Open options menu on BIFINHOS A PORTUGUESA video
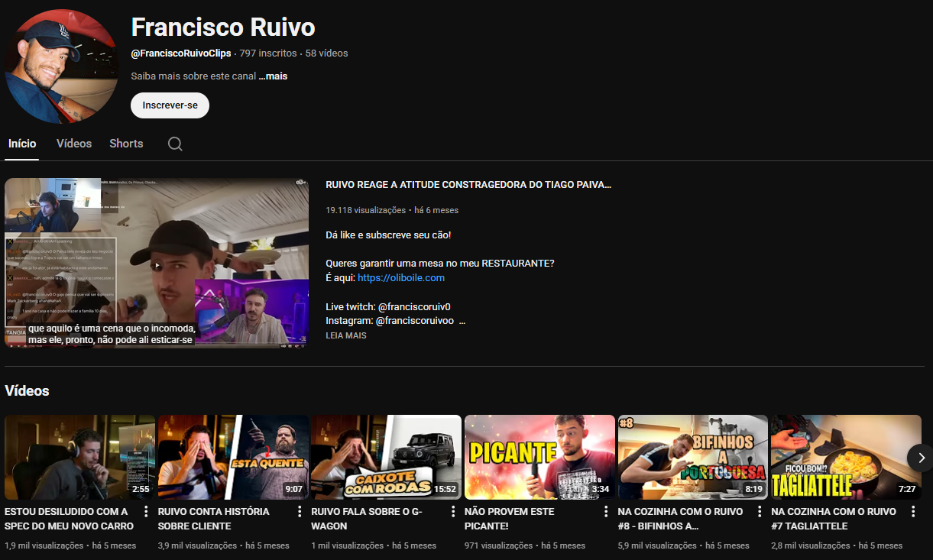 coord(761,510)
